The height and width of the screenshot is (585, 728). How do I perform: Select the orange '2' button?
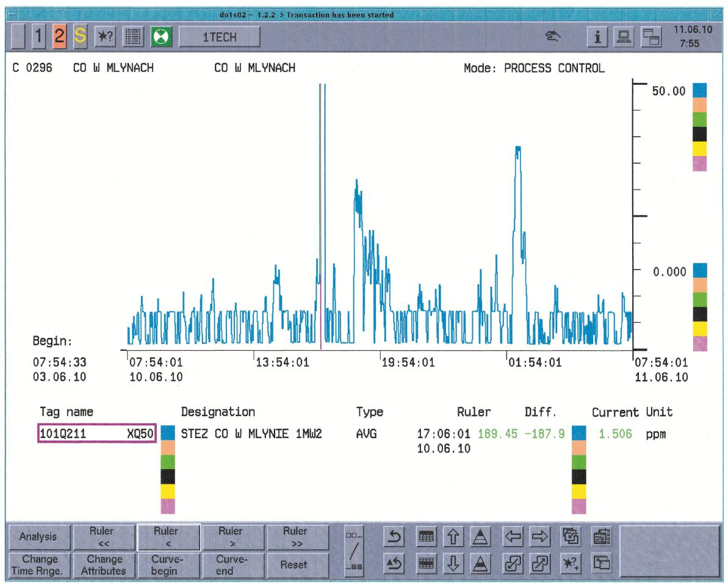pos(59,36)
